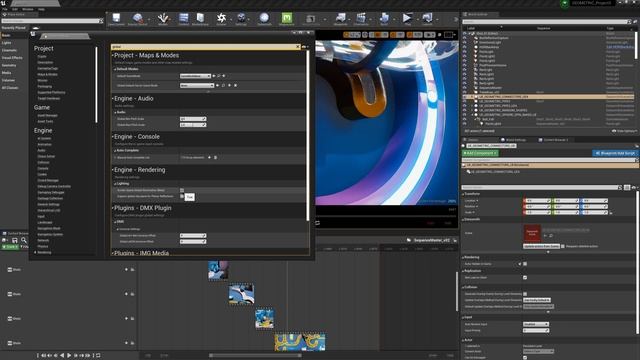This screenshot has height=360, width=640.
Task: Toggle Actor Hidden In Game checkbox
Action: coord(525,264)
